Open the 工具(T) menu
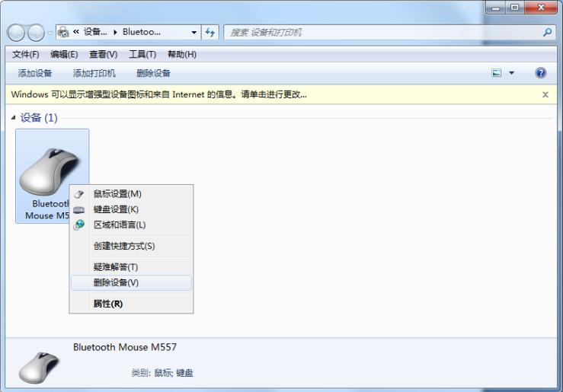 tap(142, 55)
